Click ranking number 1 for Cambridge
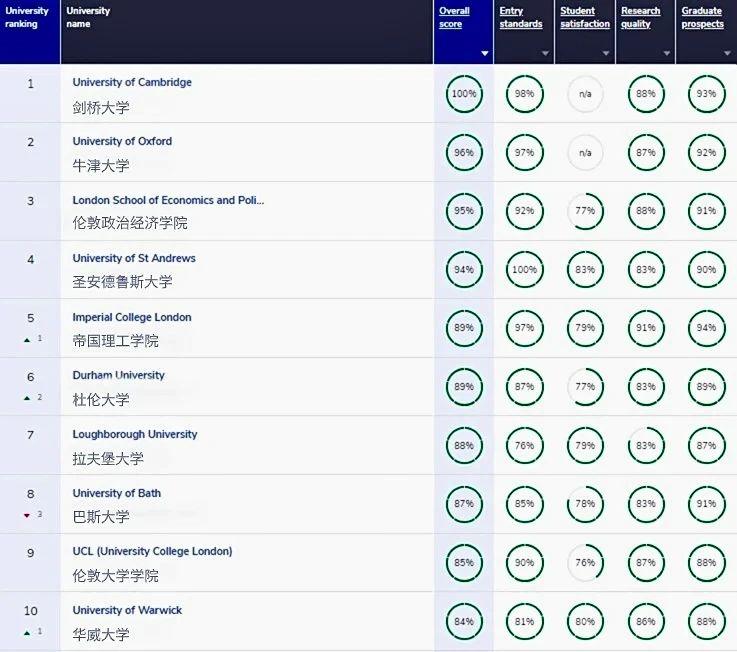 31,84
